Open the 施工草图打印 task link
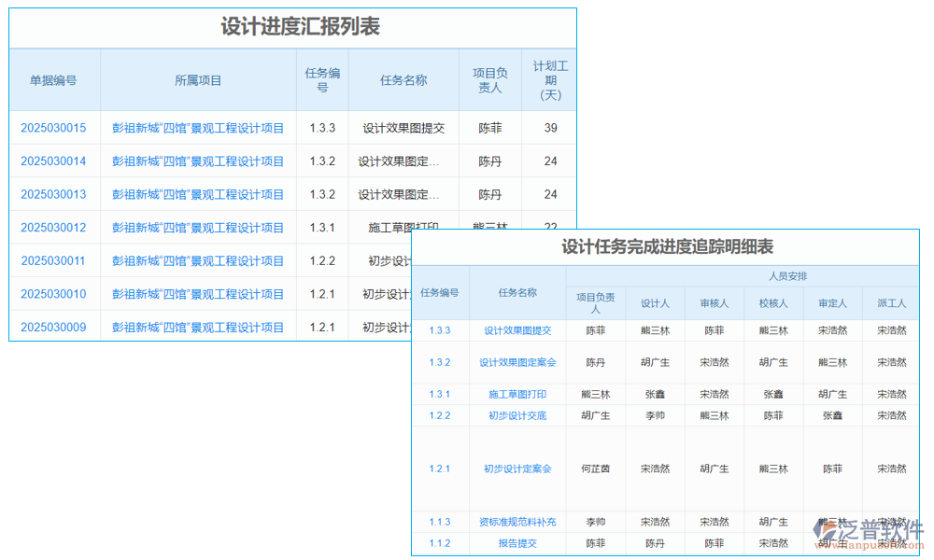The height and width of the screenshot is (560, 934). point(518,394)
